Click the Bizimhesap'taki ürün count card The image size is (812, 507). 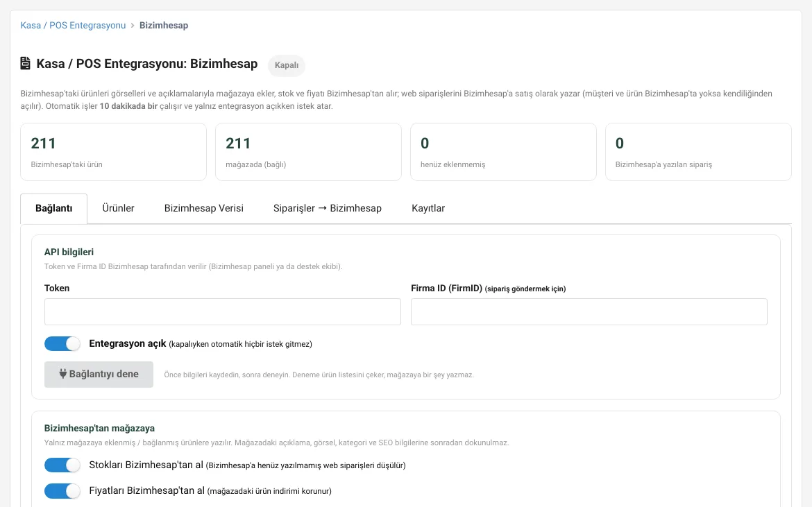tap(113, 152)
